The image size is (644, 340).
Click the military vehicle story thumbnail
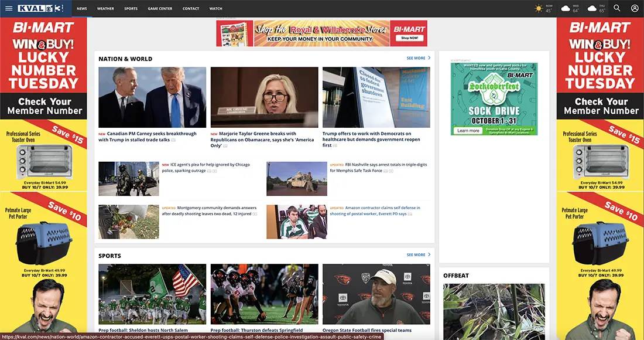coord(297,179)
